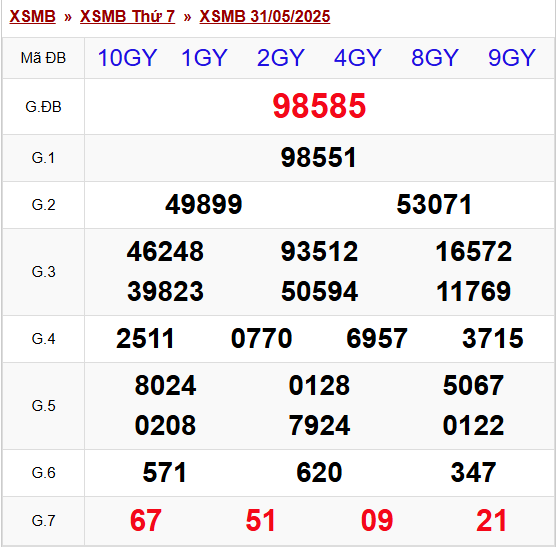Open the XSMB breadcrumb link

[32, 16]
